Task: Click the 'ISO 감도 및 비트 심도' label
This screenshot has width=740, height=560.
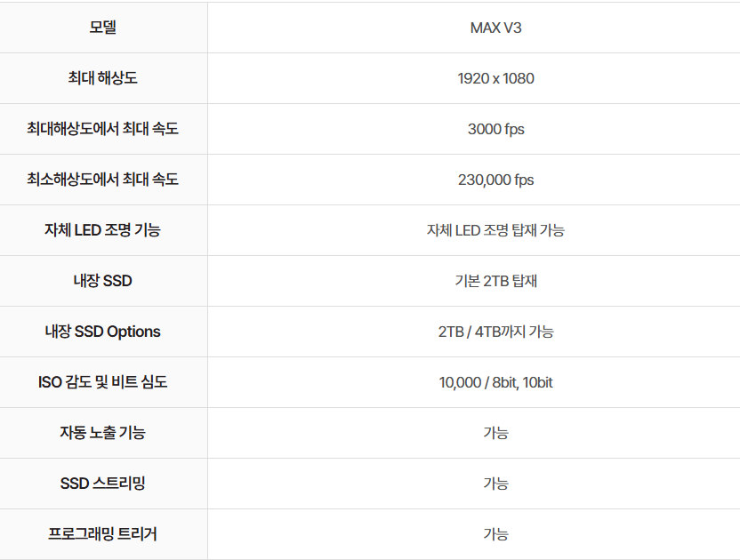Action: pos(103,382)
